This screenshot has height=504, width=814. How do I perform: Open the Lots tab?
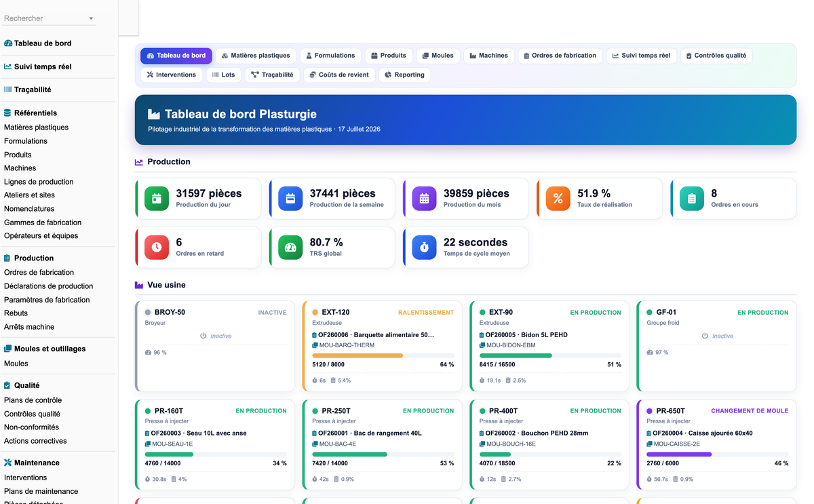[223, 75]
